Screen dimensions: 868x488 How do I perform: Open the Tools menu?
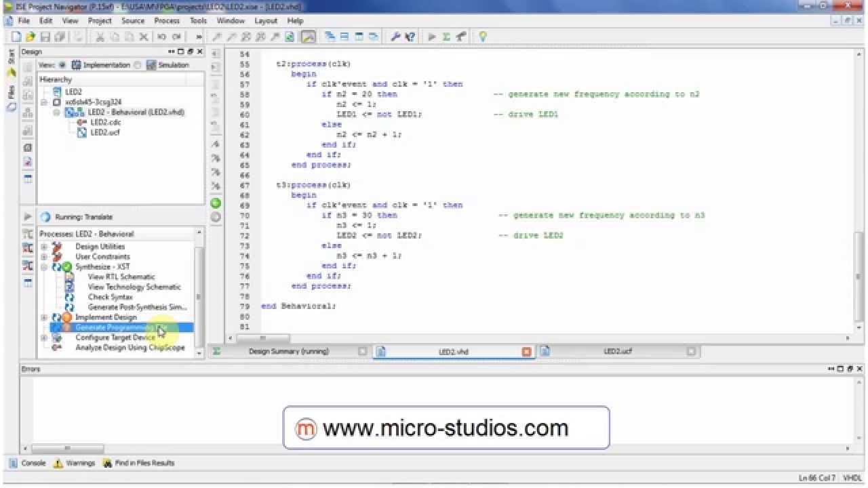pos(198,21)
